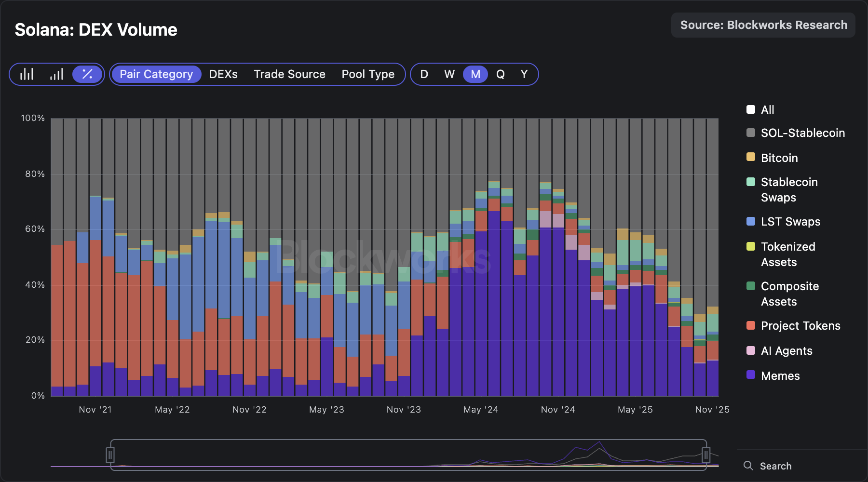Select the grouped bar chart icon
Screen dimensions: 868x482
point(27,74)
